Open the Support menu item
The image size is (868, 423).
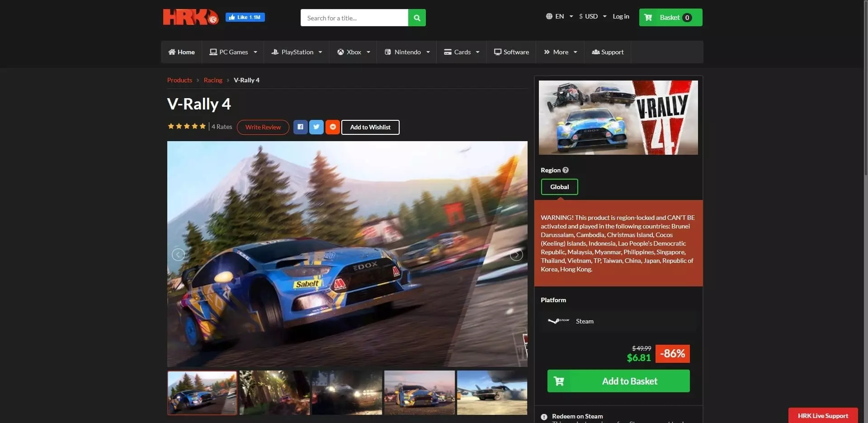point(608,52)
